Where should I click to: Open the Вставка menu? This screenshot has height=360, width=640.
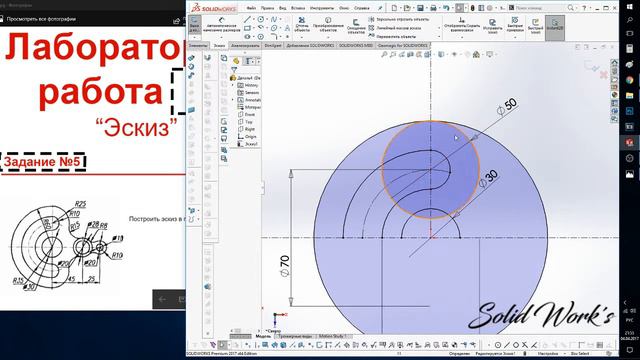[298, 8]
